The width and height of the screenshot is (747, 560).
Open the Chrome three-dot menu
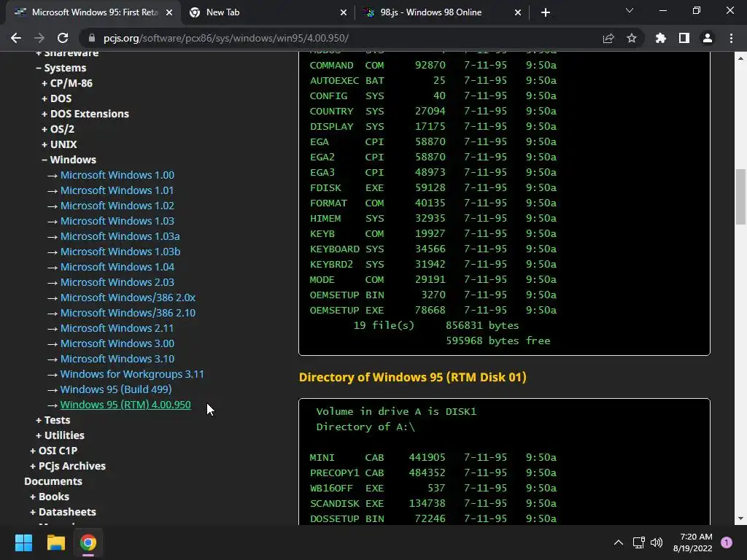pos(731,38)
